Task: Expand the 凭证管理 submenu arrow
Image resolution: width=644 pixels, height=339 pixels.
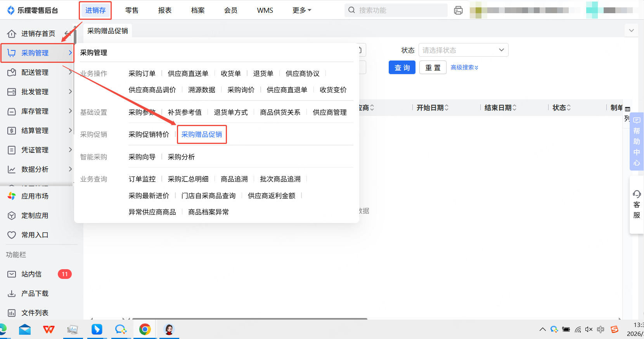Action: pyautogui.click(x=70, y=150)
